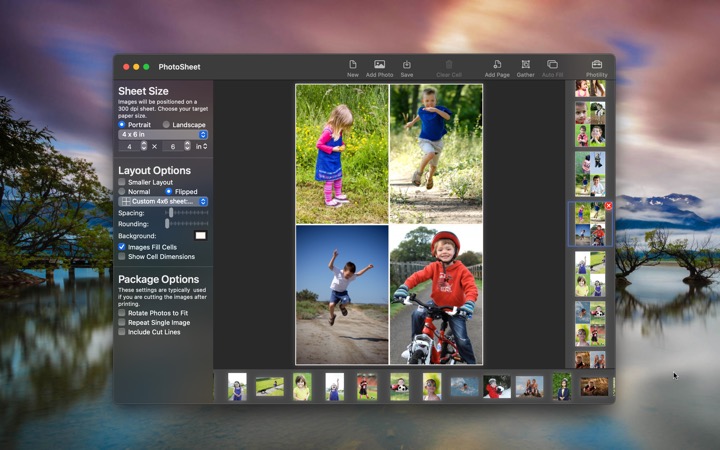The width and height of the screenshot is (720, 450).
Task: Click the height stepper next to 6
Action: point(187,146)
